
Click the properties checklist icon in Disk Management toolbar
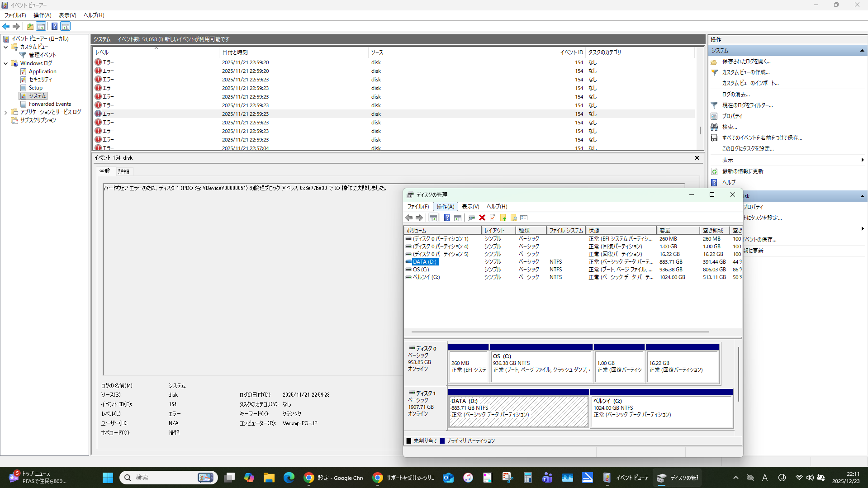[493, 218]
